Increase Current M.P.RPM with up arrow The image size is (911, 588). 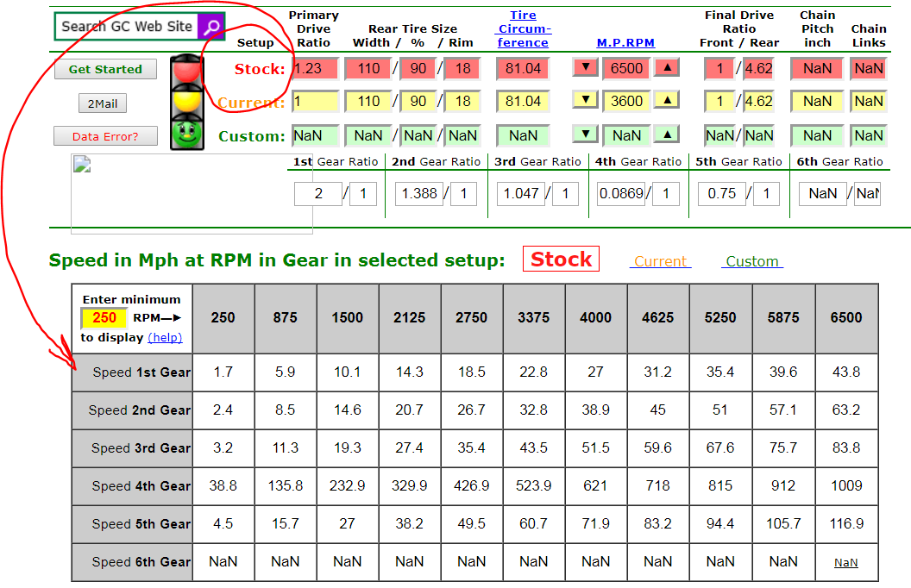(667, 101)
